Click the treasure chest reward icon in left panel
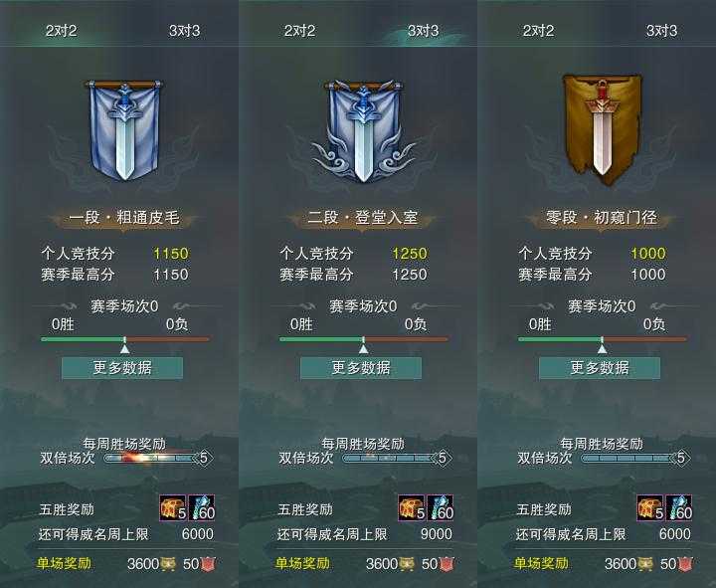This screenshot has width=716, height=588. click(x=173, y=508)
